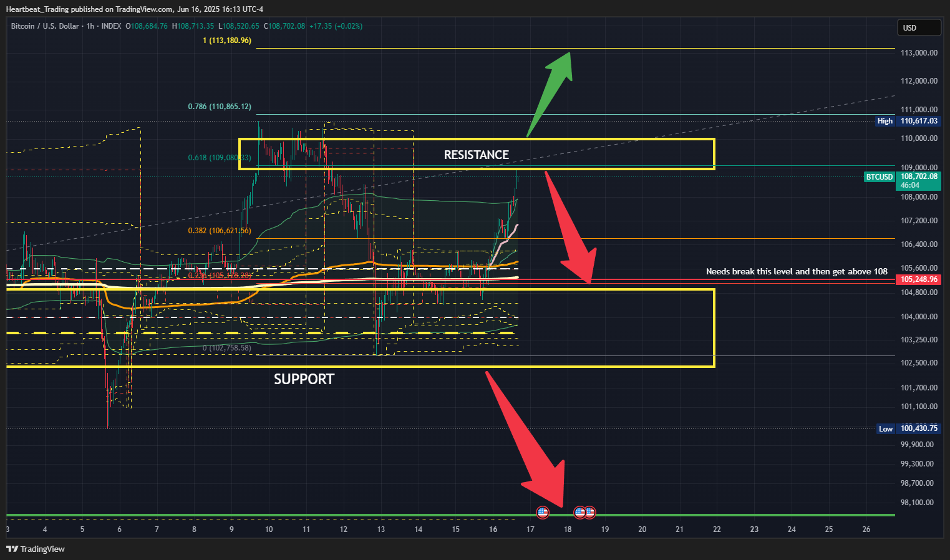Screen dimensions: 950x560
Task: Click the 104,000.00 price axis label
Action: point(919,317)
